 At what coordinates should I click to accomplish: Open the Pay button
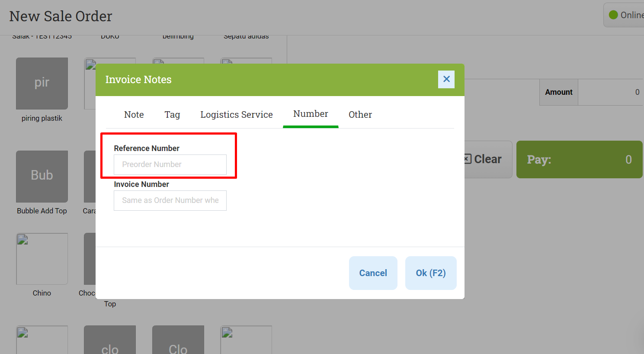tap(580, 159)
